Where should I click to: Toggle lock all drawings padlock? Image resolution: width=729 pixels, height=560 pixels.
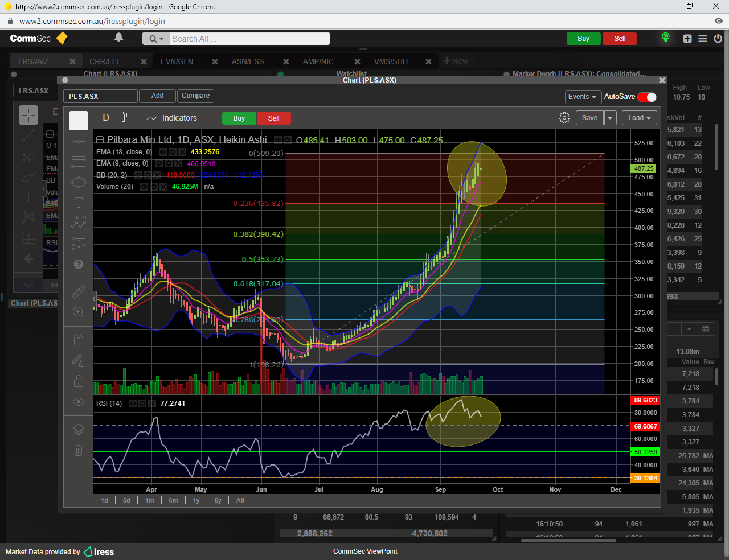click(79, 381)
